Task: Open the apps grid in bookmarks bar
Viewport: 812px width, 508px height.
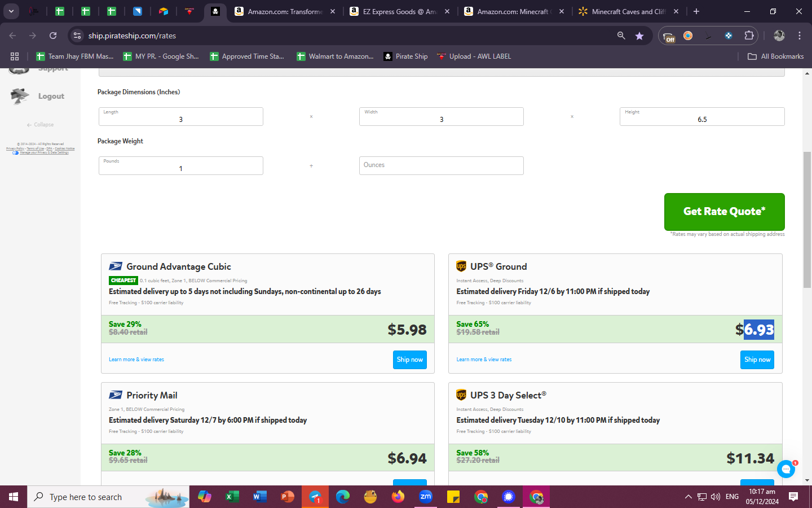Action: tap(15, 56)
